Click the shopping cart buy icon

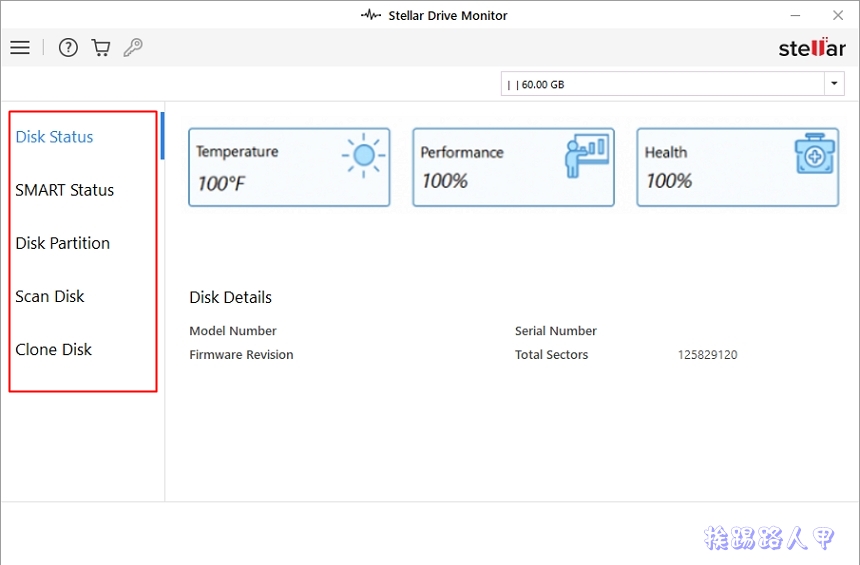[x=100, y=48]
